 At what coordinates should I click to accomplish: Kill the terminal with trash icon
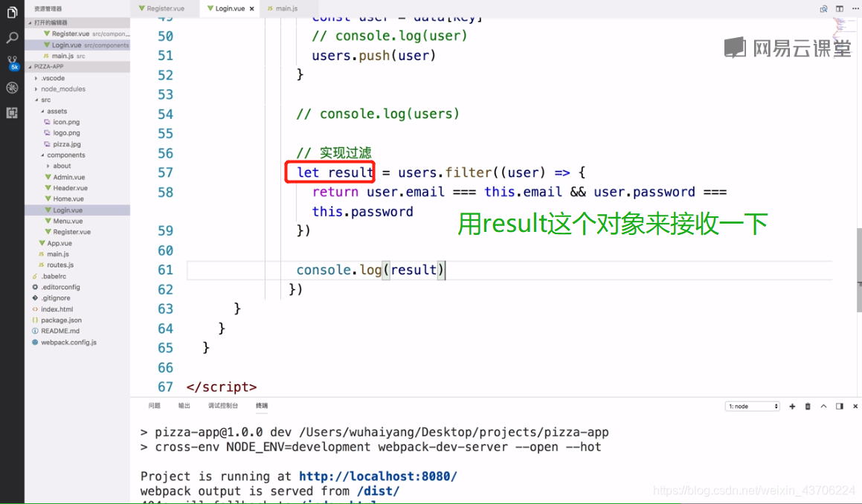click(x=808, y=406)
